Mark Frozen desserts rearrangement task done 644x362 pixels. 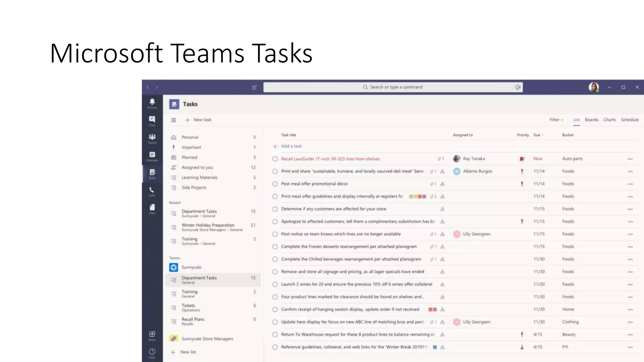[275, 247]
